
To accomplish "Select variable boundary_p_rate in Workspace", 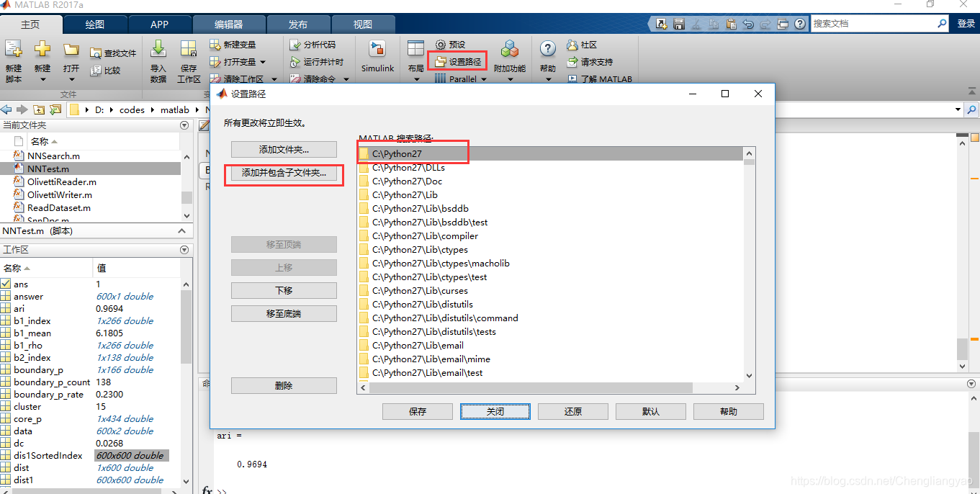I will (48, 394).
